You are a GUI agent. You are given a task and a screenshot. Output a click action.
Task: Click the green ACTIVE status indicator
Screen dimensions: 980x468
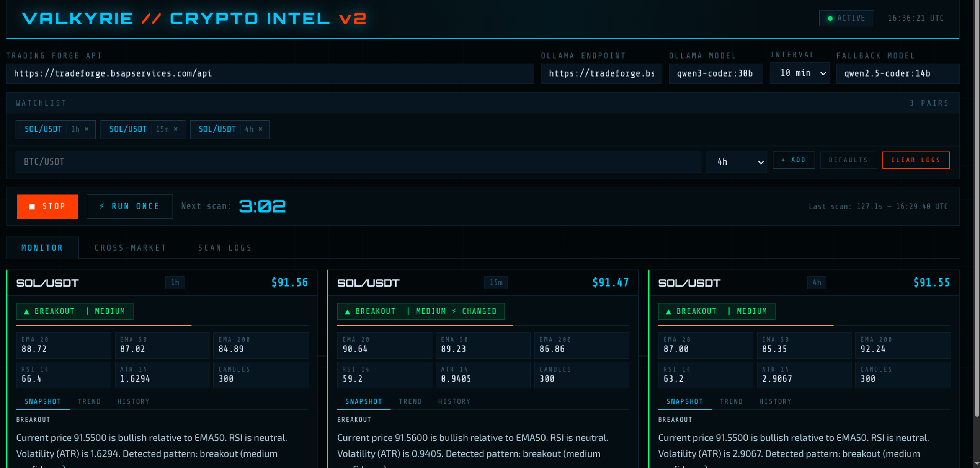point(846,18)
